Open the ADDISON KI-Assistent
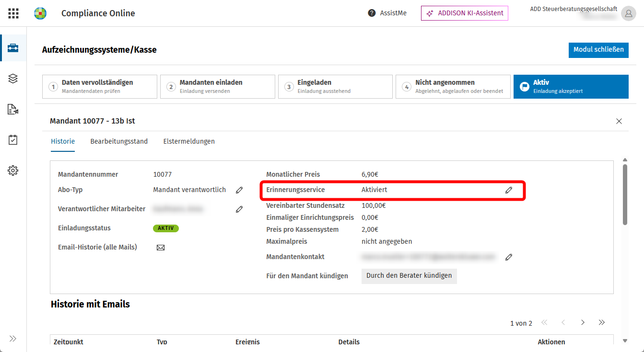The width and height of the screenshot is (644, 352). [464, 13]
